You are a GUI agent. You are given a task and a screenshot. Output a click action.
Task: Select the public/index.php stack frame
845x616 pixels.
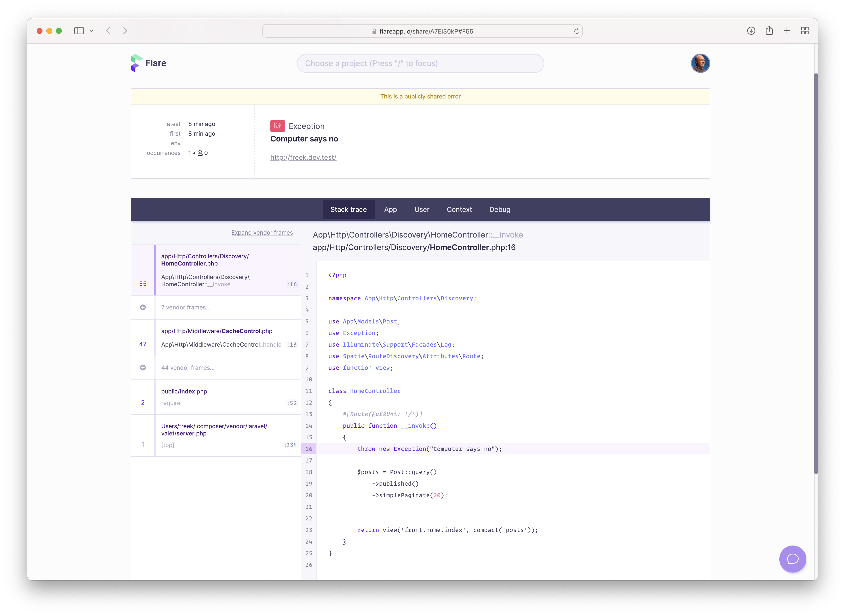216,397
